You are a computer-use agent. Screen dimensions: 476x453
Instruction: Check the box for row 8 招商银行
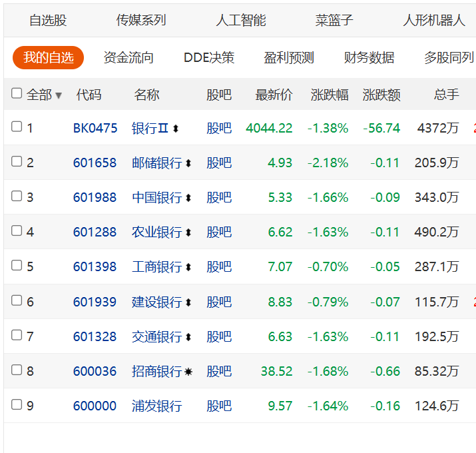pyautogui.click(x=17, y=370)
